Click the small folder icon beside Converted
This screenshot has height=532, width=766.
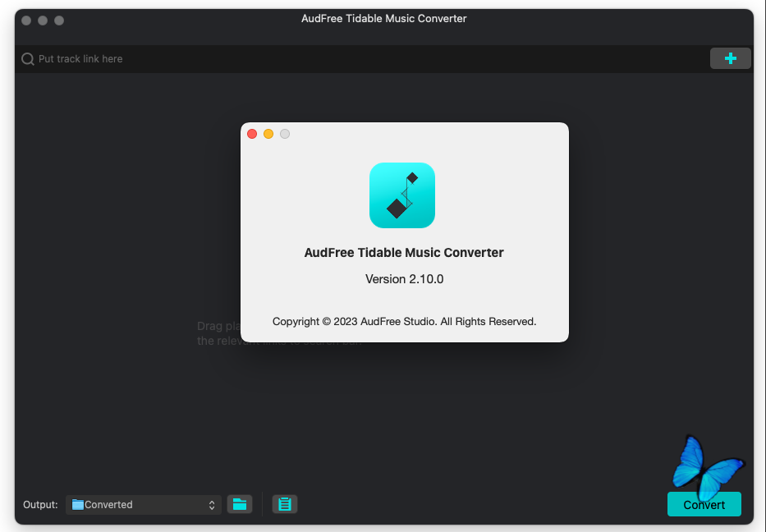coord(78,505)
